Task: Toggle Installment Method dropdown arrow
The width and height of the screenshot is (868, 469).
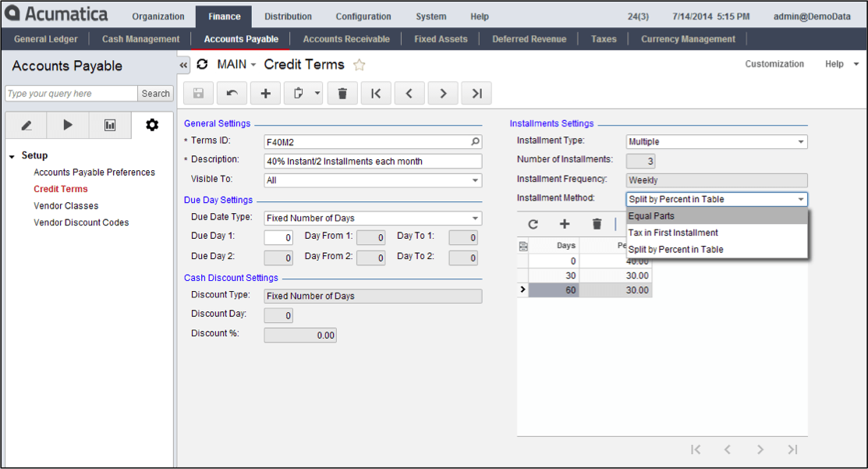Action: pyautogui.click(x=800, y=199)
